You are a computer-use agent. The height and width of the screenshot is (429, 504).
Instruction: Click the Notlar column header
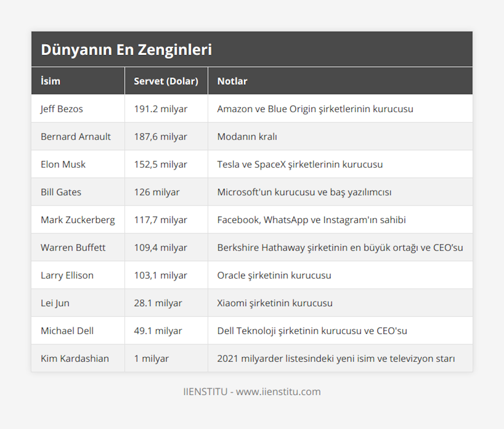232,81
